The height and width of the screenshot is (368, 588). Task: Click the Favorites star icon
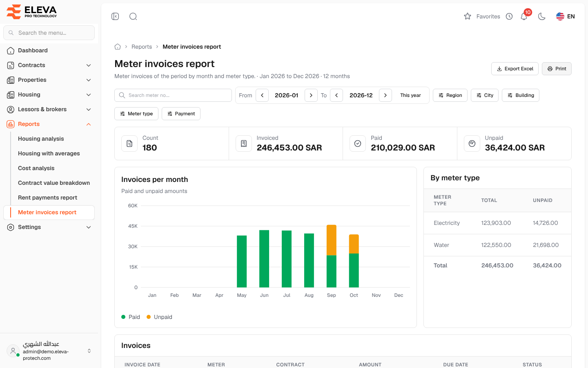[x=468, y=16]
